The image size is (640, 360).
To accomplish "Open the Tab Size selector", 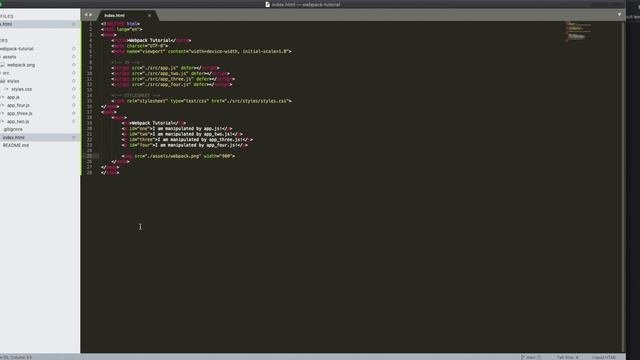I will click(568, 357).
